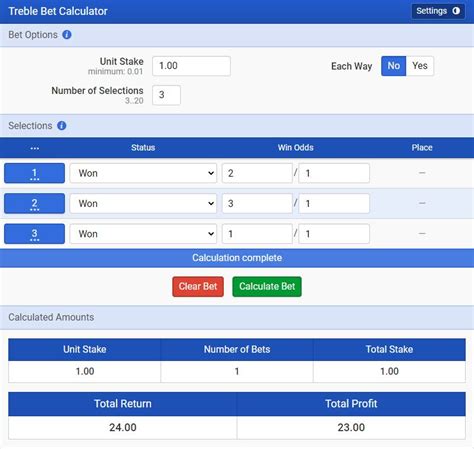Click the ellipsis column header
Image resolution: width=474 pixels, height=449 pixels.
(x=35, y=148)
